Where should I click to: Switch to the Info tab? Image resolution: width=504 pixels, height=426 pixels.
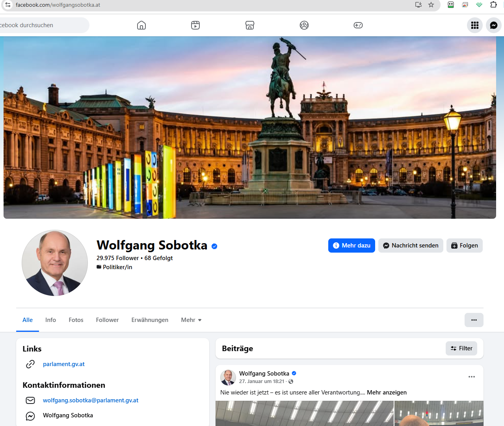coord(50,320)
